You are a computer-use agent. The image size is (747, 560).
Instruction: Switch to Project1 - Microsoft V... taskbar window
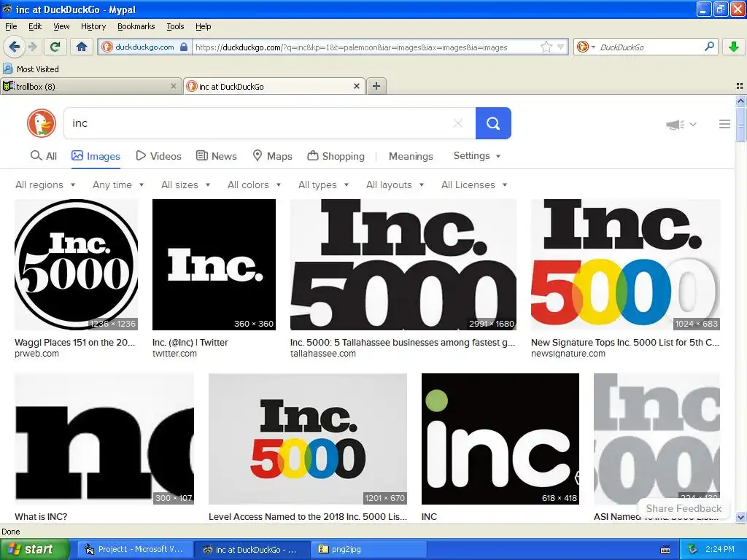[135, 549]
